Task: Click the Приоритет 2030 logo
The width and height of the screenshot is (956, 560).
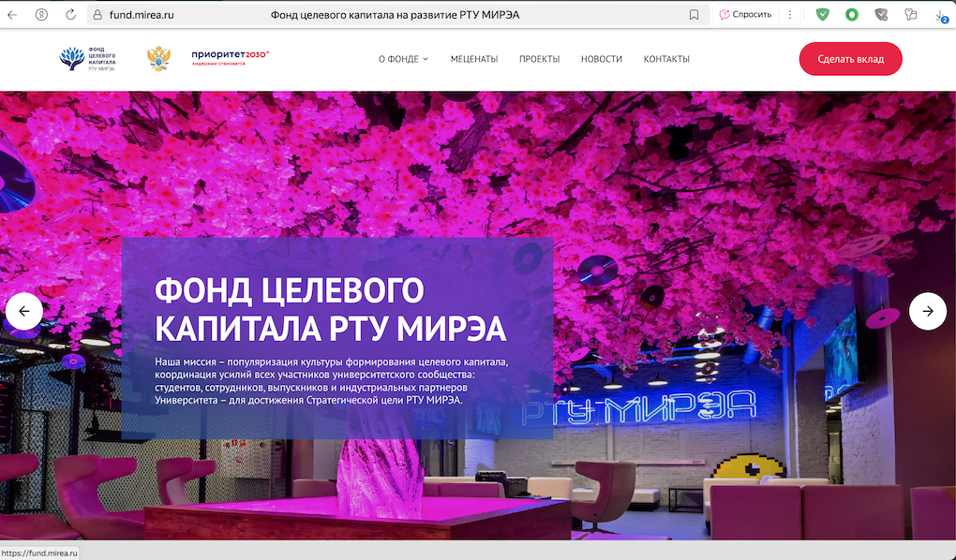Action: (230, 57)
